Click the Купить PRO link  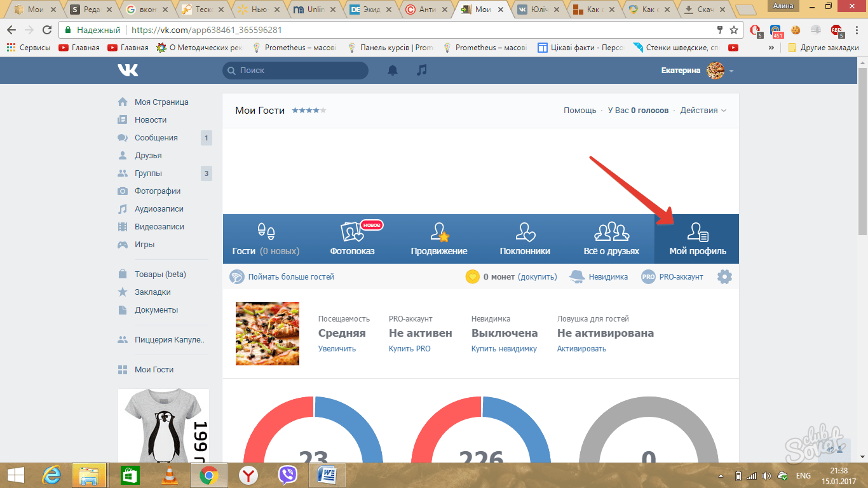pos(410,349)
